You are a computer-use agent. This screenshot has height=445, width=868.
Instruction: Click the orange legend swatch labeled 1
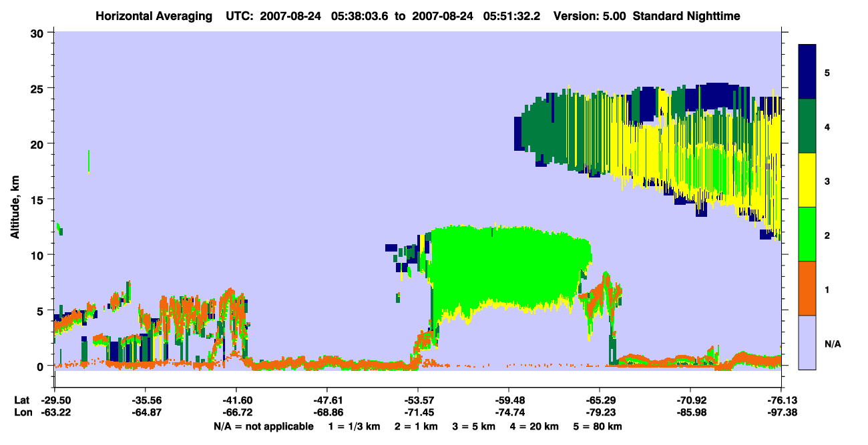tap(807, 288)
